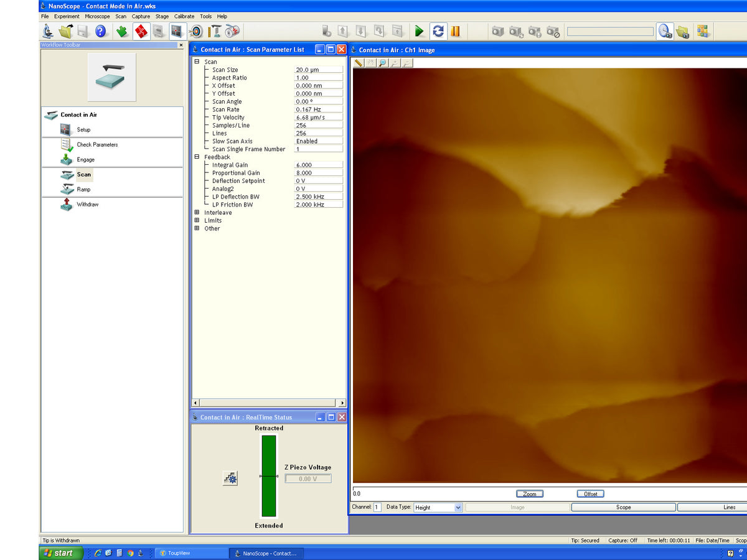
Task: Open the Data Type Height dropdown
Action: (x=458, y=507)
